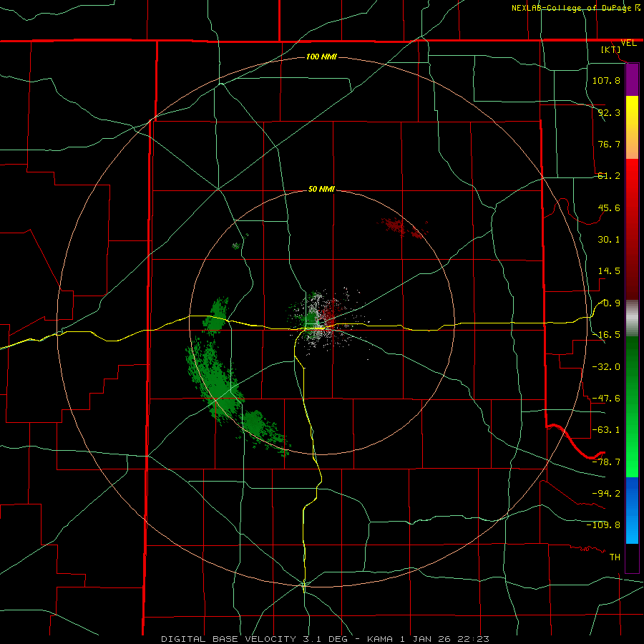Click the [KT] units label
644x644 pixels.
(611, 49)
